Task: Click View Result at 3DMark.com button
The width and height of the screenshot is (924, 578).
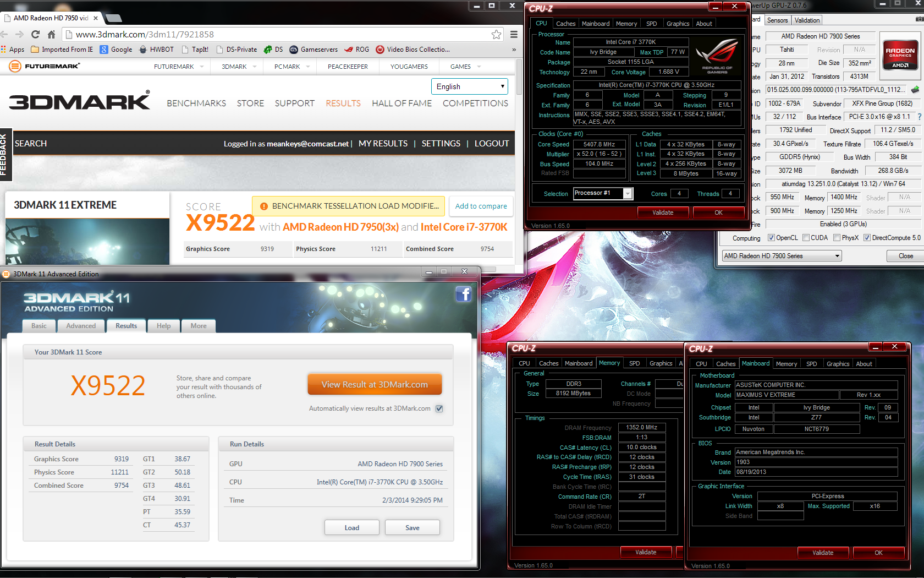Action: click(375, 385)
